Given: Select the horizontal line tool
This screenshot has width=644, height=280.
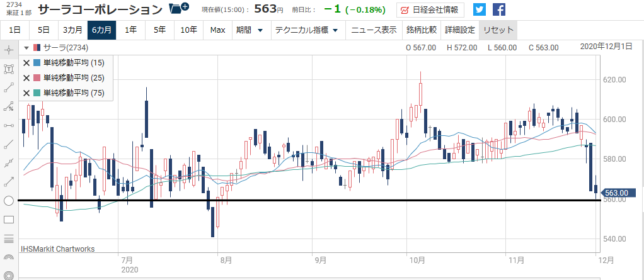Looking at the screenshot, I should coord(9,125).
